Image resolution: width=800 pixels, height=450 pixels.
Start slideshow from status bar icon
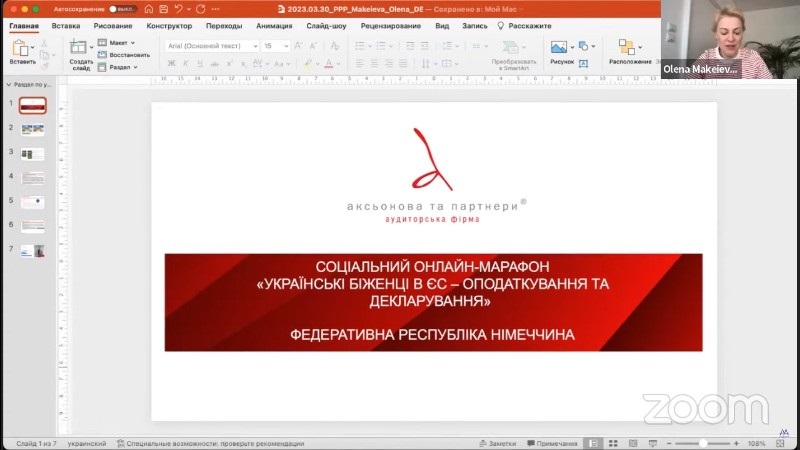[x=653, y=443]
